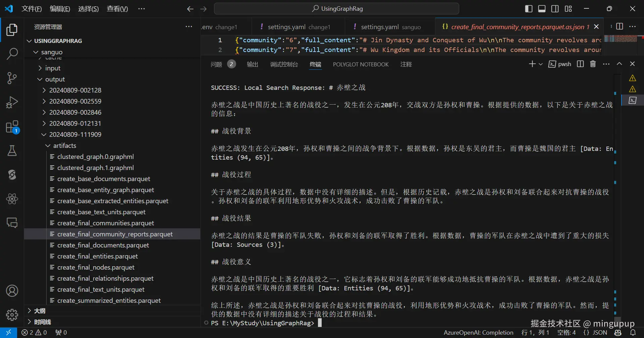This screenshot has height=338, width=644.
Task: Switch to settings.yaml change1 editor tab
Action: pyautogui.click(x=299, y=27)
